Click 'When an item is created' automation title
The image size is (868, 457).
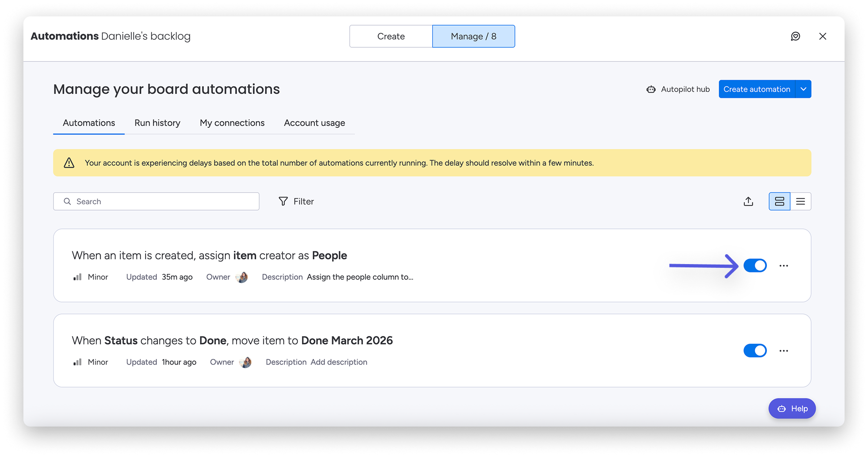(209, 255)
